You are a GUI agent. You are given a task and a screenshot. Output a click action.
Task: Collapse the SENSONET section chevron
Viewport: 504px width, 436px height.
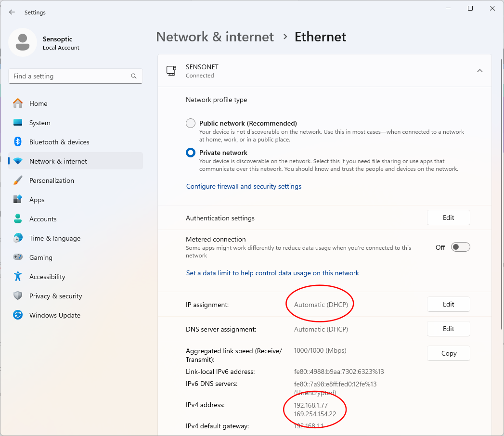point(480,71)
